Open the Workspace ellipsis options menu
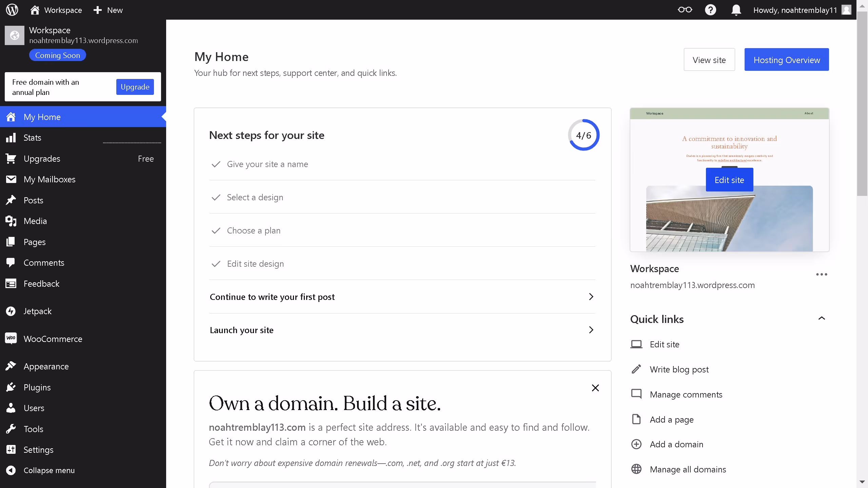The width and height of the screenshot is (868, 488). [x=822, y=274]
